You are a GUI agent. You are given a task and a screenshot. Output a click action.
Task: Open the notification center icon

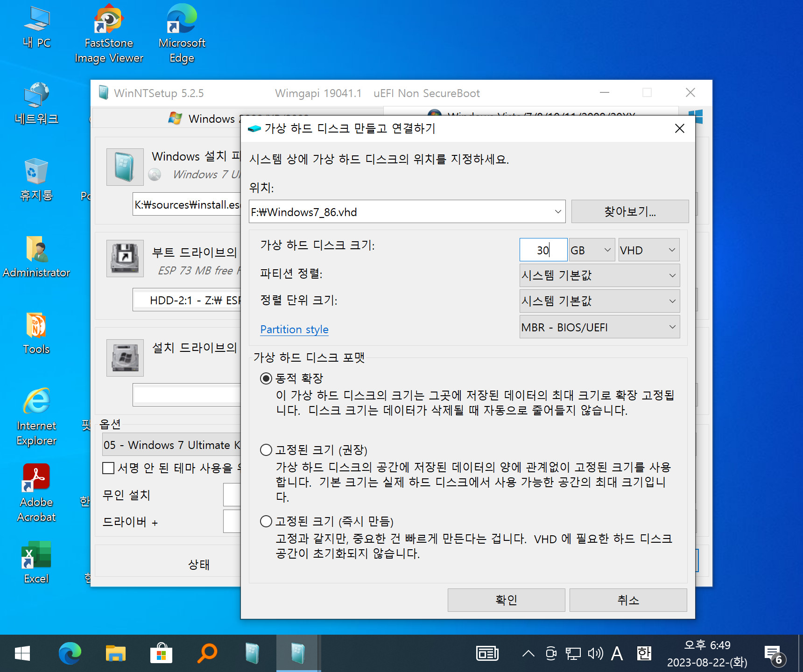(775, 654)
